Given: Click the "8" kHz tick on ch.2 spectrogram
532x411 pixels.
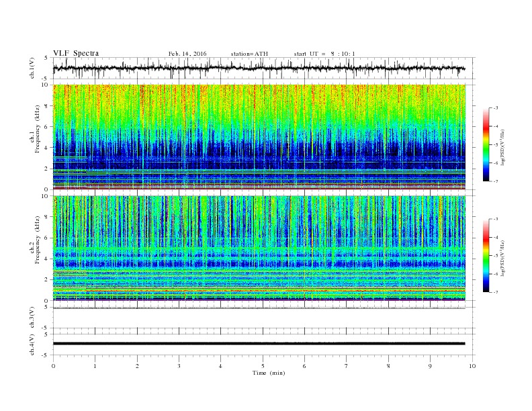Looking at the screenshot, I should click(47, 217).
